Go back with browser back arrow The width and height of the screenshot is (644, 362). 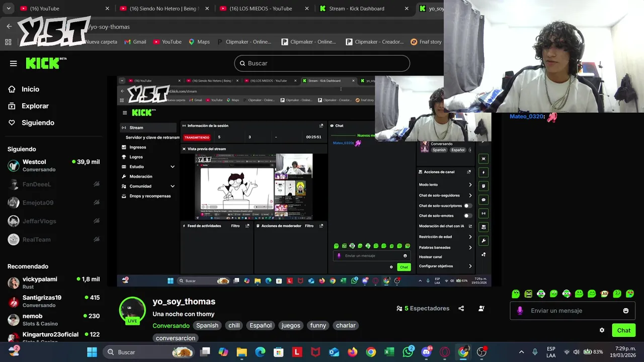point(9,27)
